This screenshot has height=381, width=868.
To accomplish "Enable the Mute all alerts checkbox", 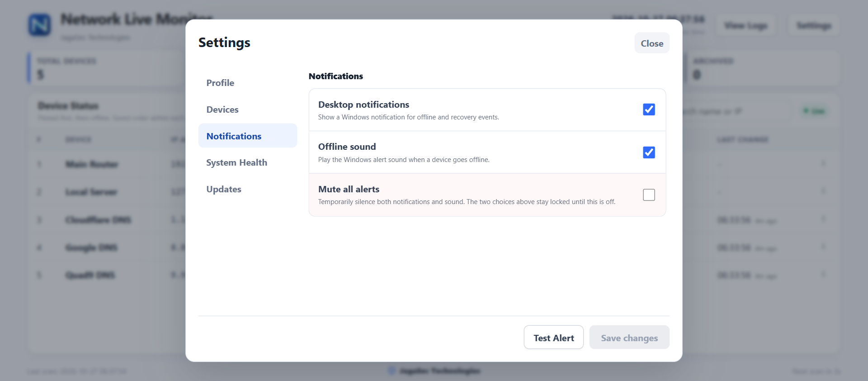I will pyautogui.click(x=649, y=195).
